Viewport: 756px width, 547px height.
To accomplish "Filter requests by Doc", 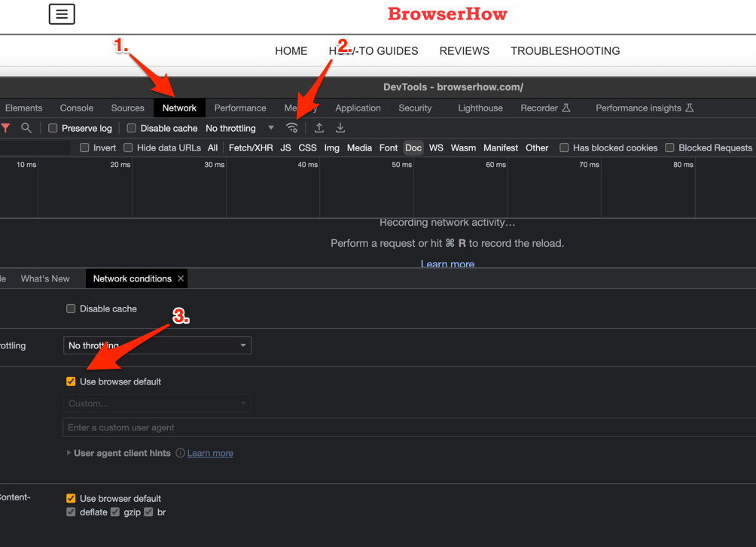I will point(413,148).
